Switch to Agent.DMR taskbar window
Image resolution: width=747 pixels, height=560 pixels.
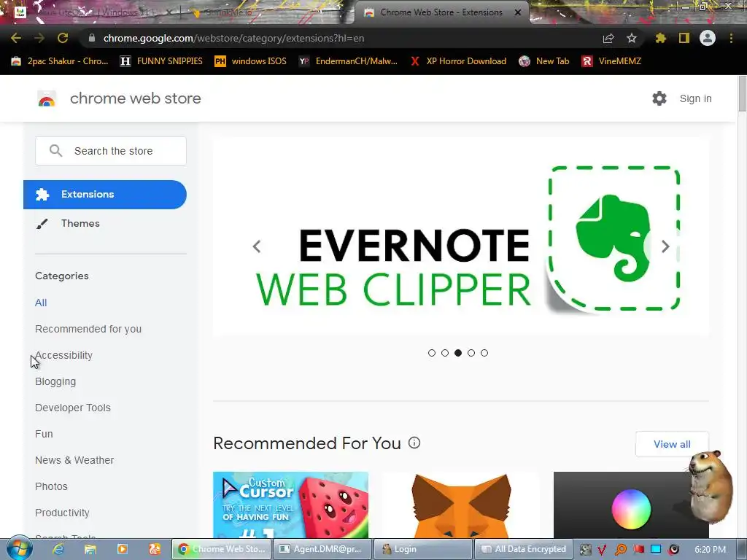pyautogui.click(x=322, y=549)
